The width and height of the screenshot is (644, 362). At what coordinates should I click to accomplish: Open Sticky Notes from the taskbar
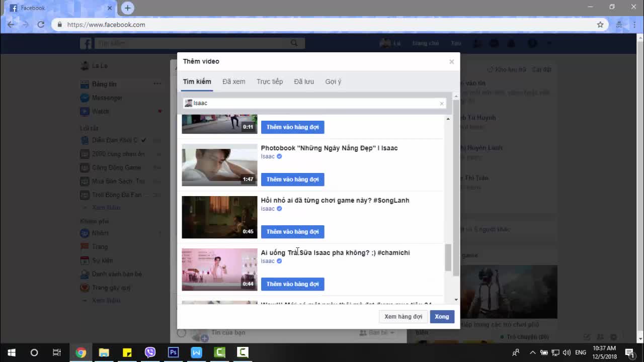coord(127,352)
